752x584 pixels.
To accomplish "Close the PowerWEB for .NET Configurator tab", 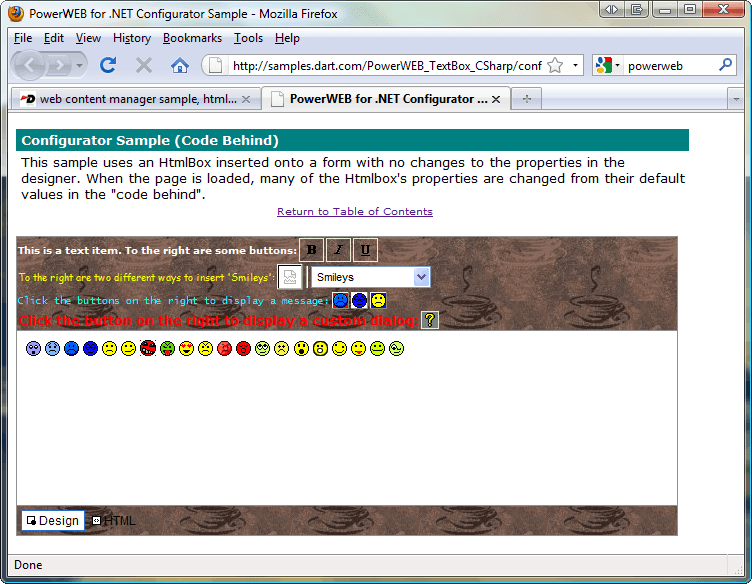I will pyautogui.click(x=496, y=99).
